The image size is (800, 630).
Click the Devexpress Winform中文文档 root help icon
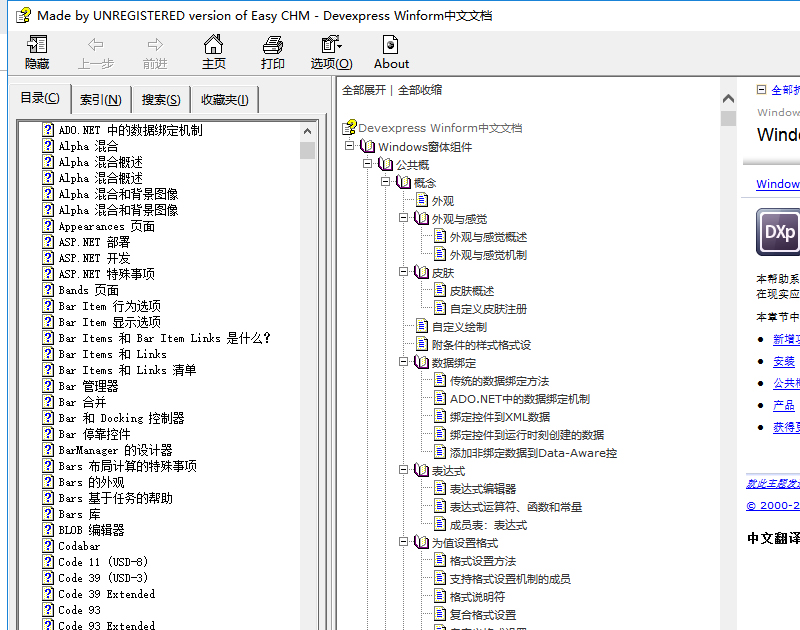click(x=349, y=128)
